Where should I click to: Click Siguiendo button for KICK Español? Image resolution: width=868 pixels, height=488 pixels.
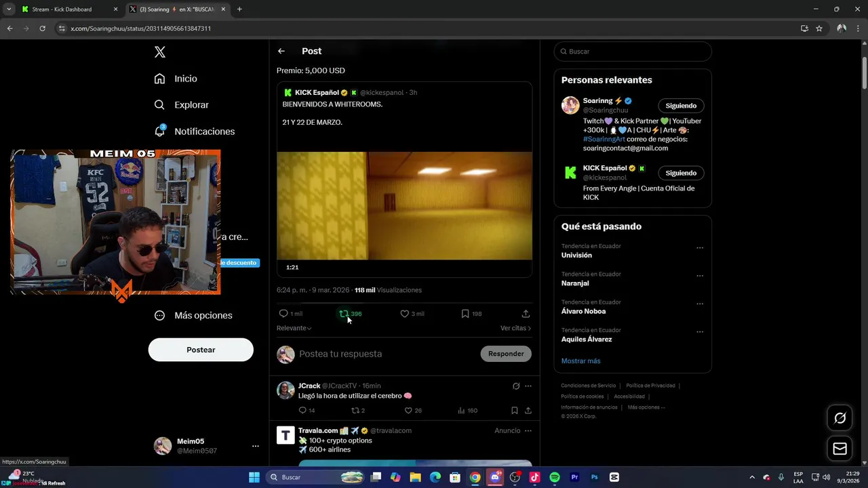tap(681, 173)
